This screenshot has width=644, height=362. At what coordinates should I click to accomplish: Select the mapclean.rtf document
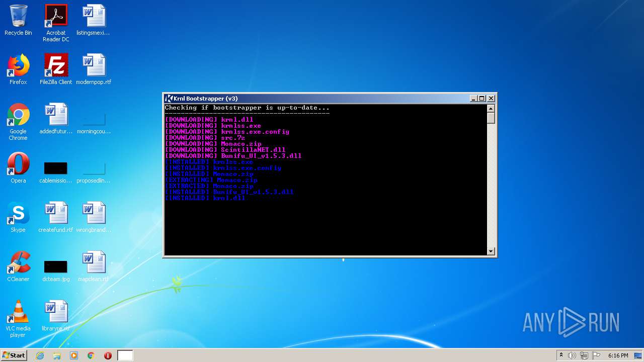click(94, 266)
